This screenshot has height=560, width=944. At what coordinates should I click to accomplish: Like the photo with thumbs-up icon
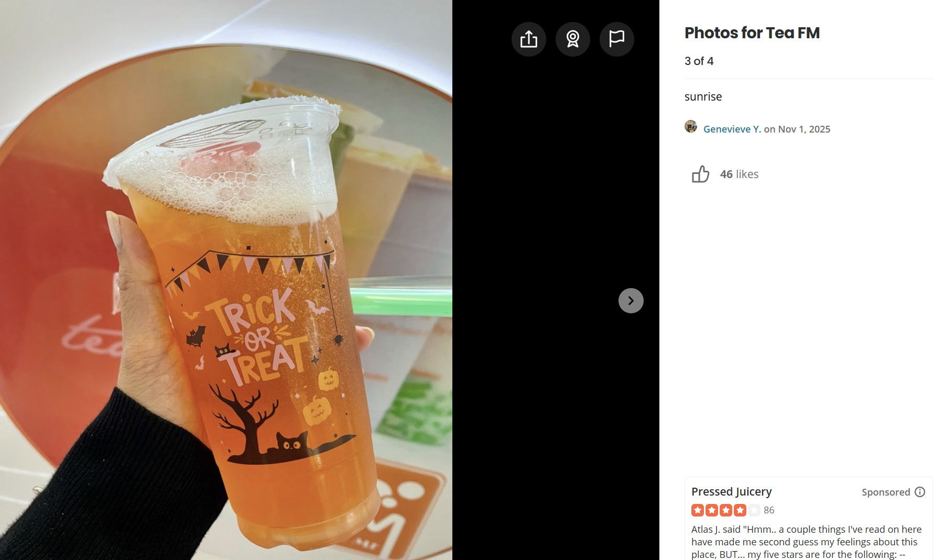[x=700, y=174]
